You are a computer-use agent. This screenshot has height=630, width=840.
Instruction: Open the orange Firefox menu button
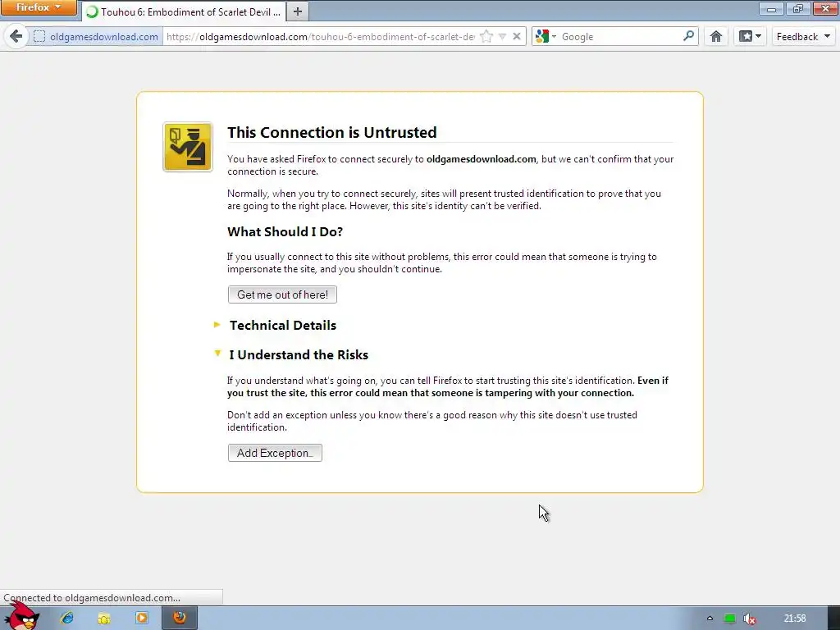click(39, 7)
